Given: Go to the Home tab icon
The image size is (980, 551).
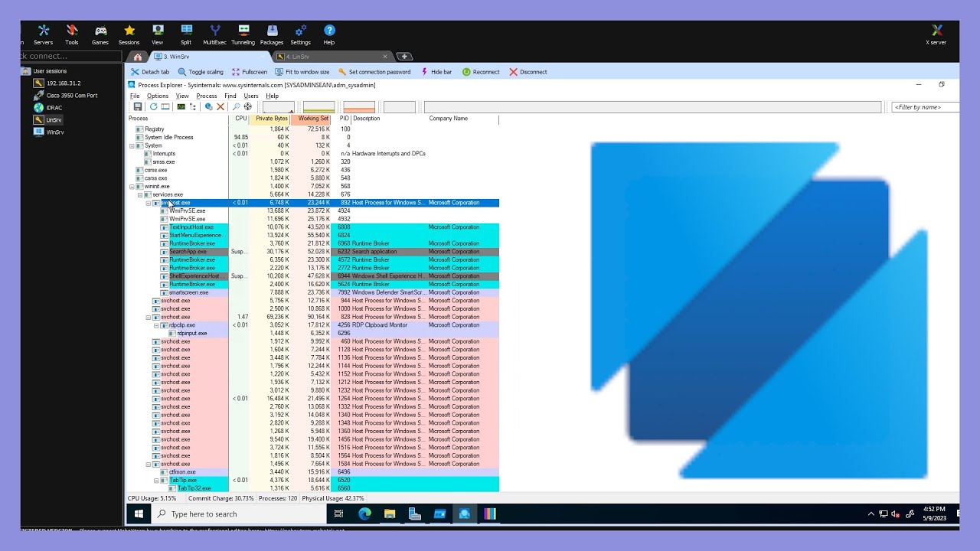Looking at the screenshot, I should click(x=138, y=57).
